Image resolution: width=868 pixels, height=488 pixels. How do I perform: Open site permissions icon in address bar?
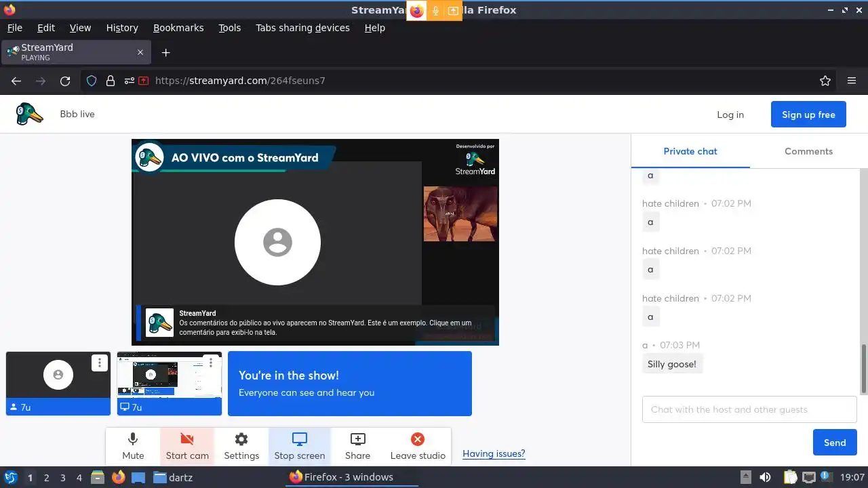click(x=129, y=81)
